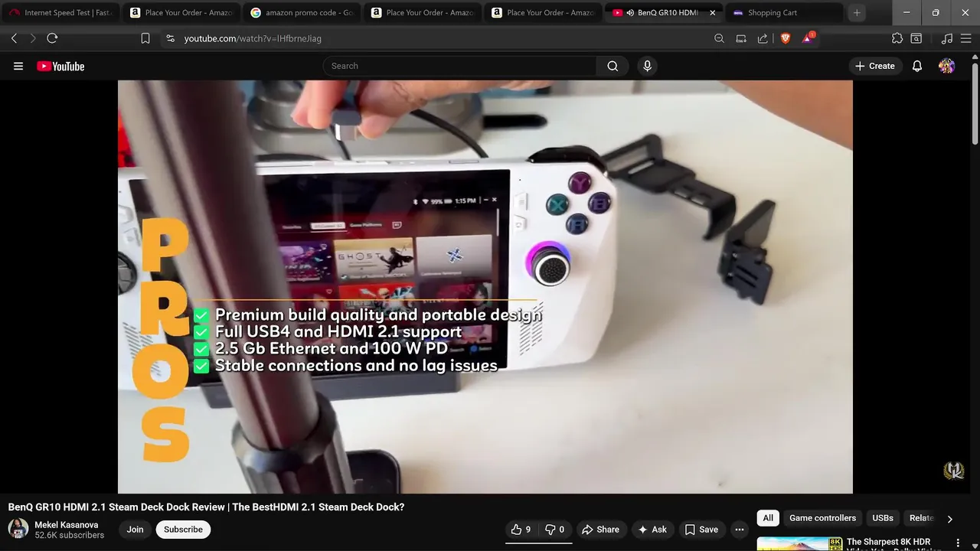Open Sharpest 8K HDR video thumbnail
The width and height of the screenshot is (980, 551).
point(799,544)
